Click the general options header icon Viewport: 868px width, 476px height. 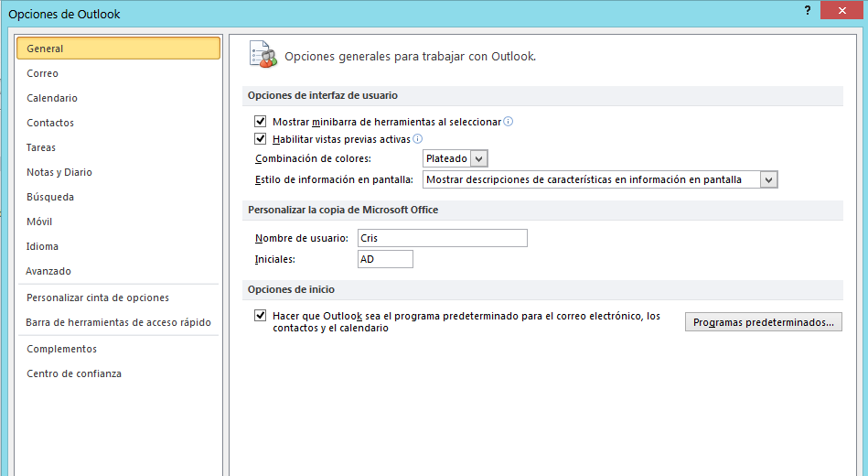[x=263, y=55]
